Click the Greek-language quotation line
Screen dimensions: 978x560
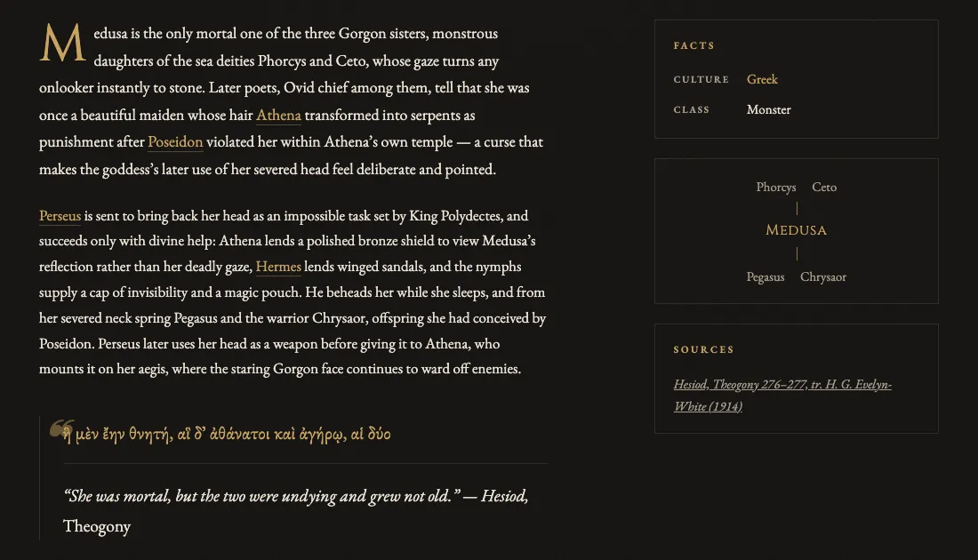(x=227, y=435)
